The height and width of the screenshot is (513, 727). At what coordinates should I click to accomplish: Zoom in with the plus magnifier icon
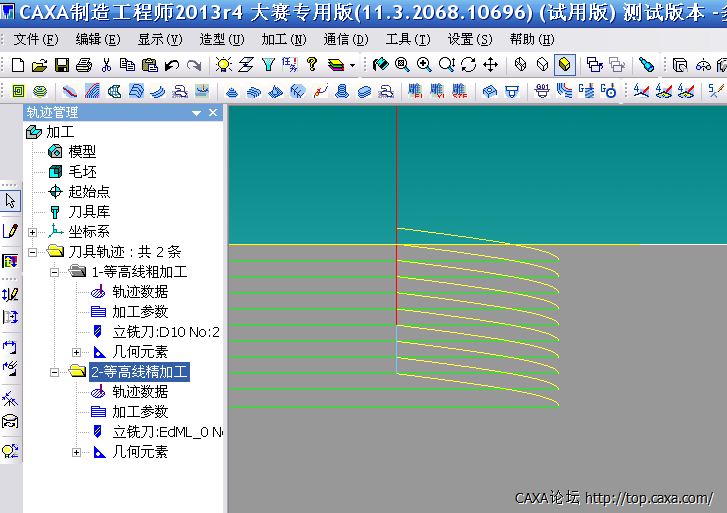[x=424, y=64]
